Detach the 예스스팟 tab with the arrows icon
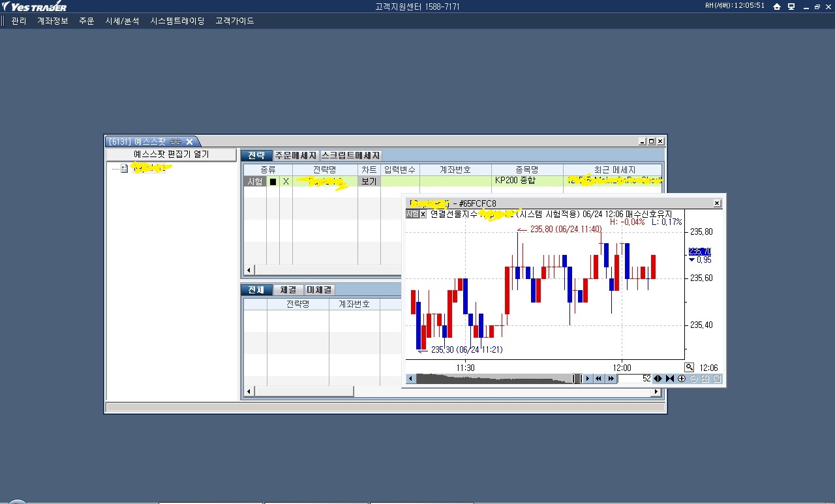The width and height of the screenshot is (835, 504). pos(175,141)
